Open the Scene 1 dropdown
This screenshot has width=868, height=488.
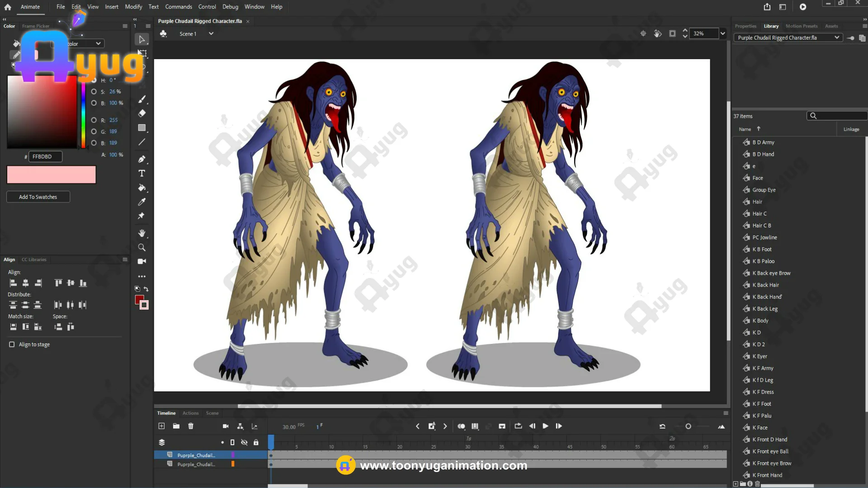pyautogui.click(x=211, y=33)
